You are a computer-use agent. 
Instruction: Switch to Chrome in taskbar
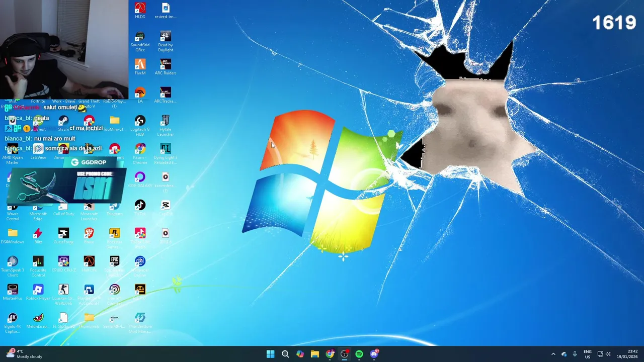point(330,354)
